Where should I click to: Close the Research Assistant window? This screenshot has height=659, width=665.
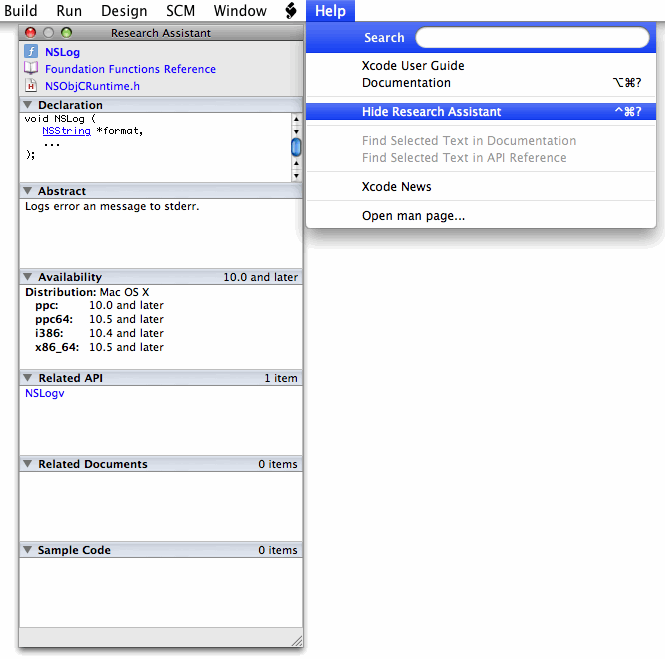tap(31, 33)
